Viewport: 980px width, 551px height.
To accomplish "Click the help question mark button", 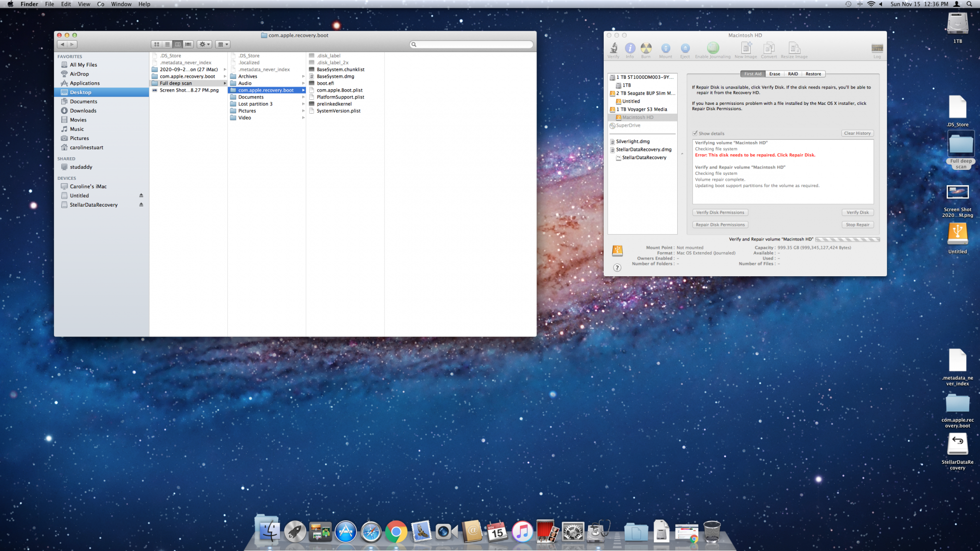I will 617,267.
